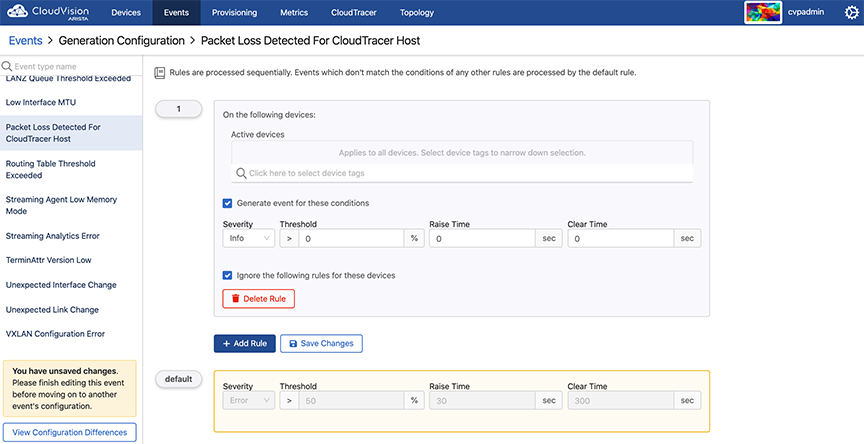This screenshot has width=864, height=444.
Task: Click the Add Rule button
Action: click(245, 343)
